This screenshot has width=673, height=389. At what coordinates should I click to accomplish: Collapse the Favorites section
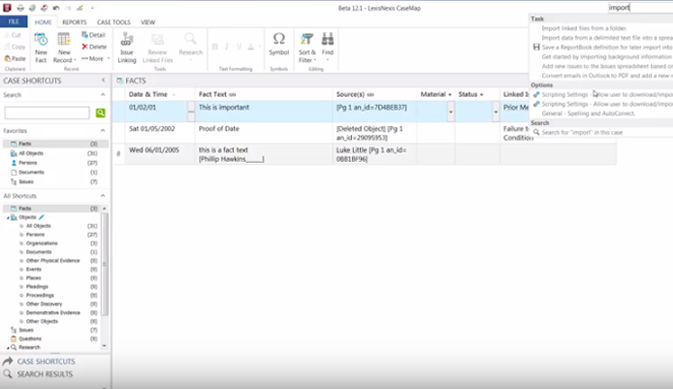103,131
